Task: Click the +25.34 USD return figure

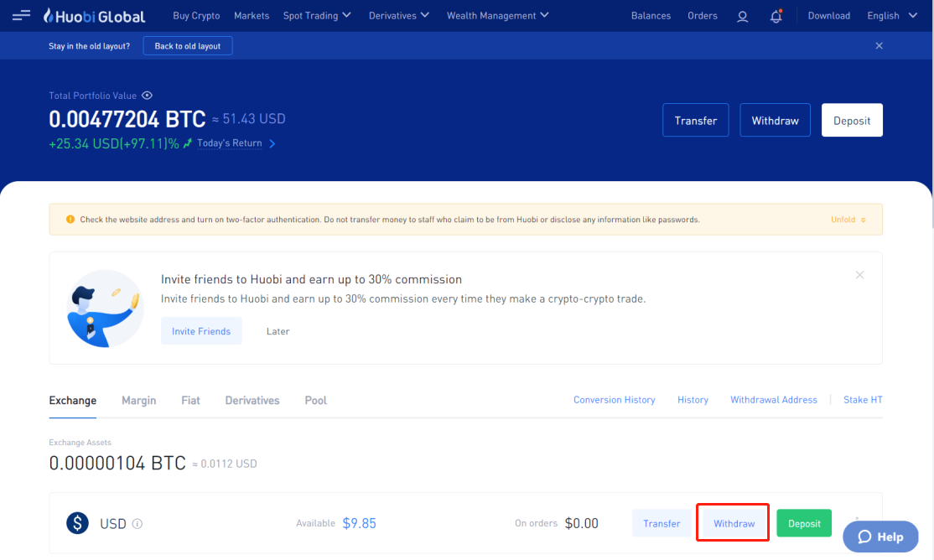Action: pos(114,143)
